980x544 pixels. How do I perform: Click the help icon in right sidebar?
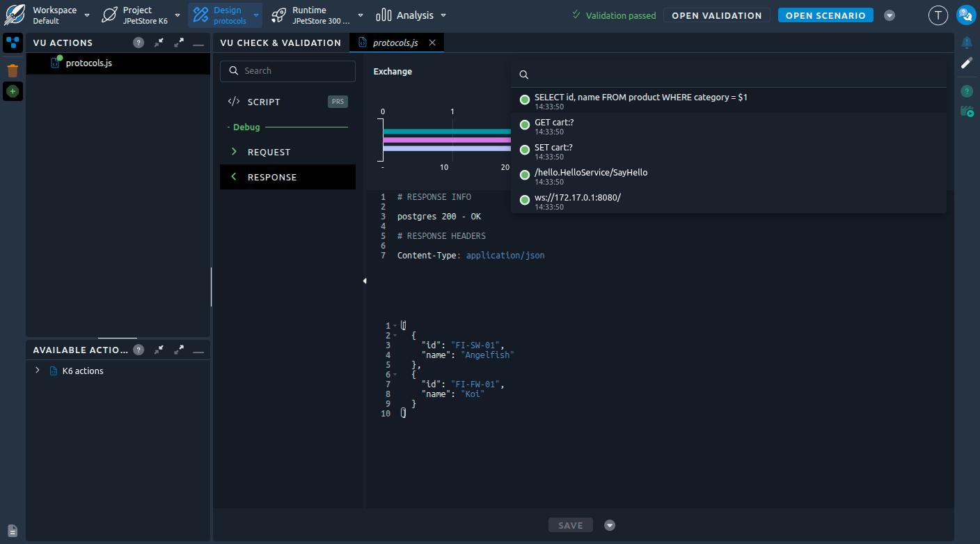click(x=967, y=91)
